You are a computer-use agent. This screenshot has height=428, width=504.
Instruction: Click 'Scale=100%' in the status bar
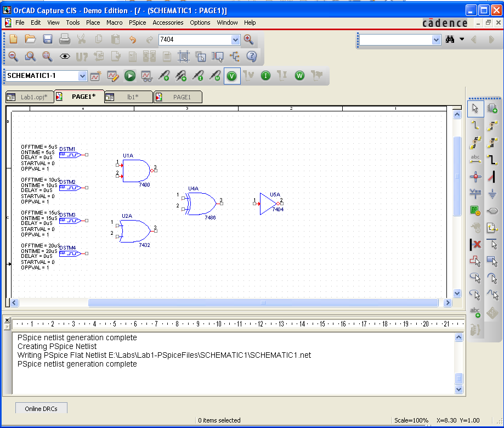(411, 420)
